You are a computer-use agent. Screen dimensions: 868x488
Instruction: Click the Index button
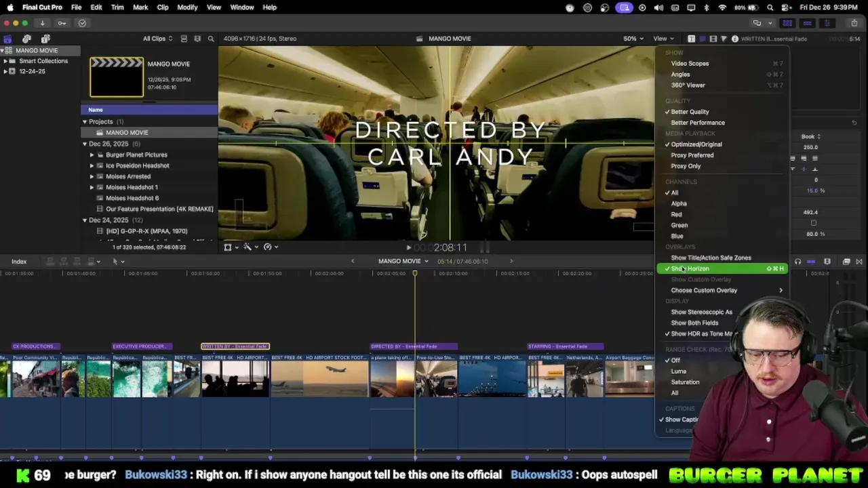tap(19, 262)
